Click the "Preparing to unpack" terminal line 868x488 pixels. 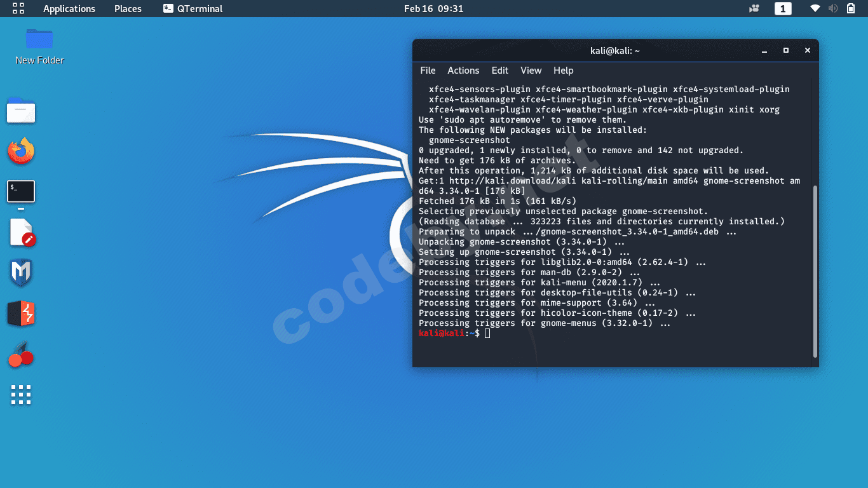click(578, 232)
